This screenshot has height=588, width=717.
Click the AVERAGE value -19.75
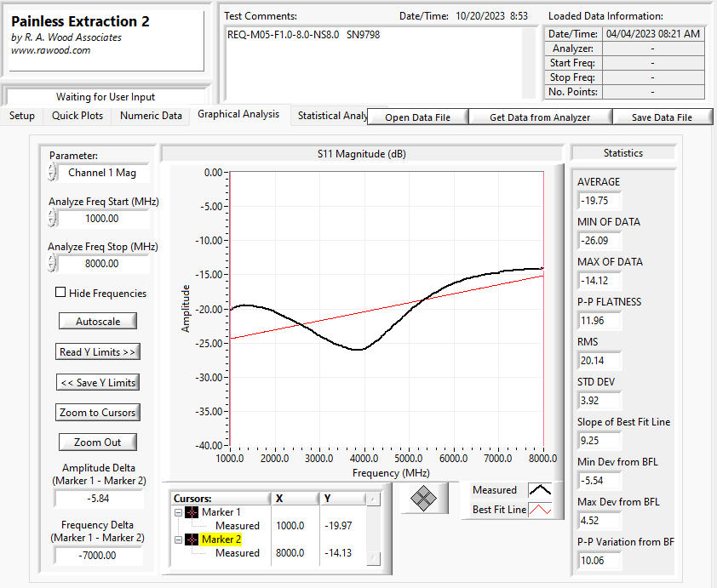point(599,201)
